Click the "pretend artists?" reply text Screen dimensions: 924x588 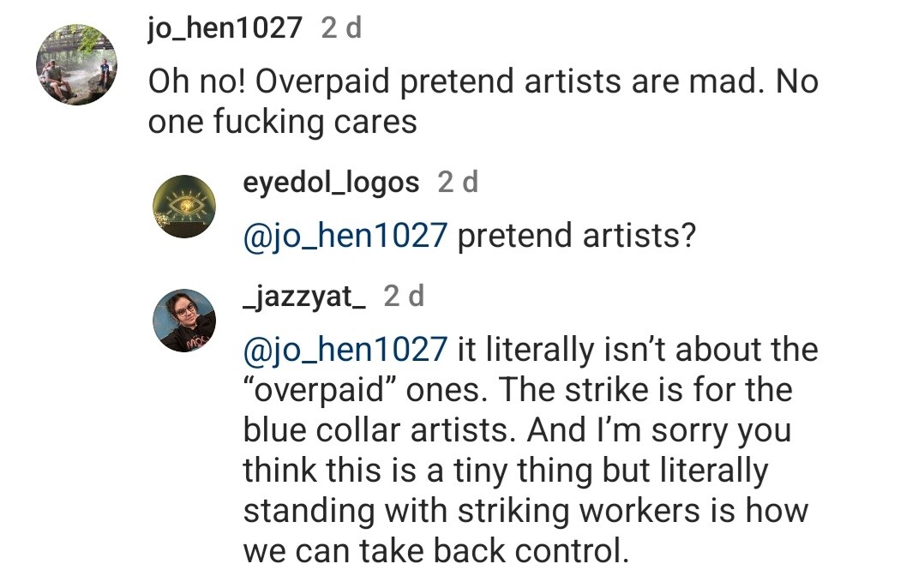tap(575, 235)
